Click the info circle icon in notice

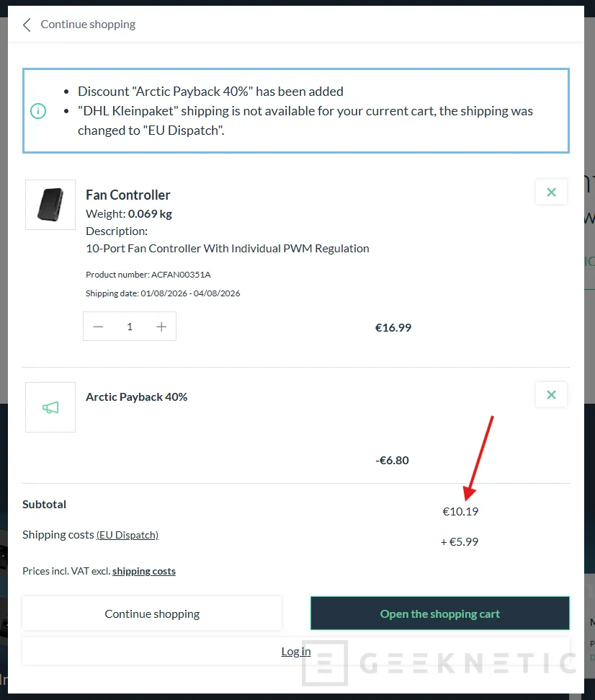[38, 111]
